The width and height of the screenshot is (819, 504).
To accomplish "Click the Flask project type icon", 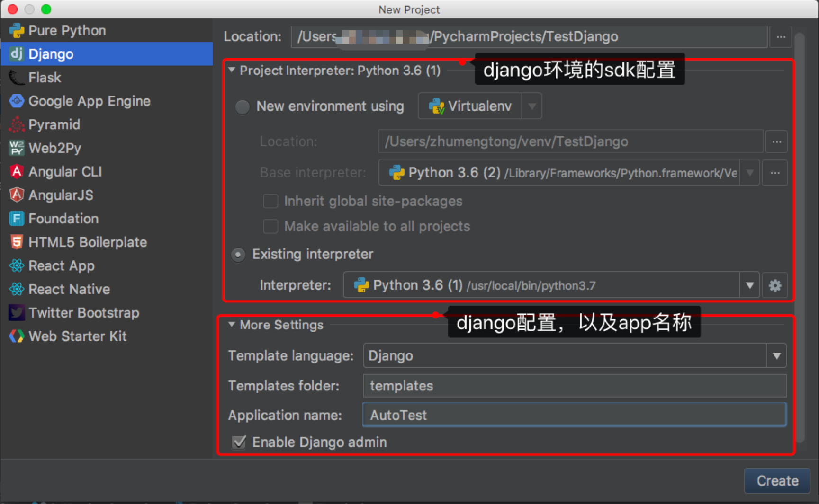I will click(17, 78).
